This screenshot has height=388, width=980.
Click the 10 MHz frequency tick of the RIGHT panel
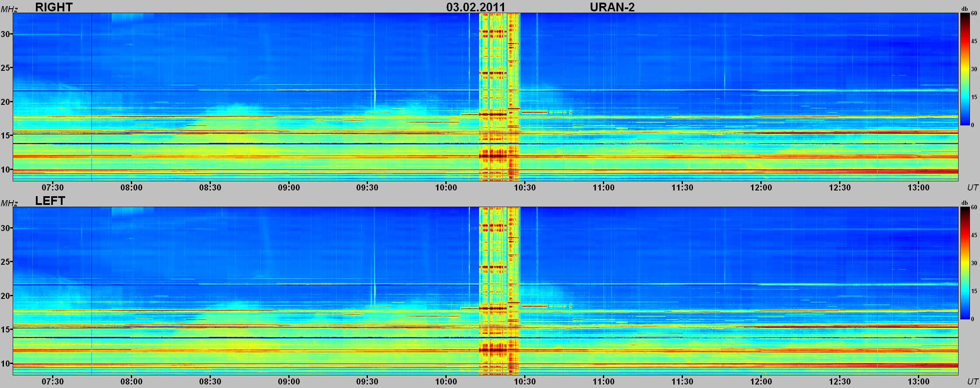click(6, 170)
